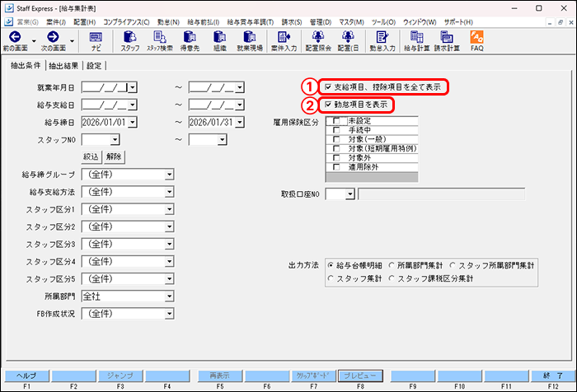This screenshot has width=577, height=392.
Task: Check 適用除外 insurance option
Action: (336, 167)
